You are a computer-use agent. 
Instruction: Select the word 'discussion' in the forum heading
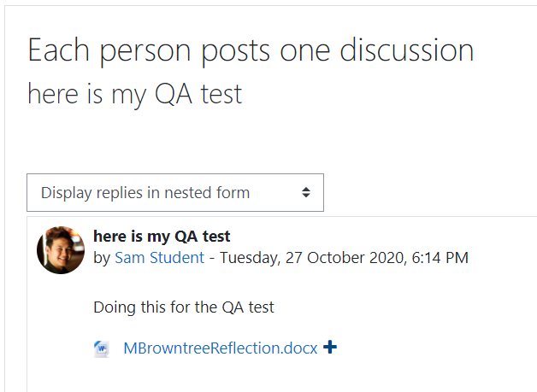(406, 50)
